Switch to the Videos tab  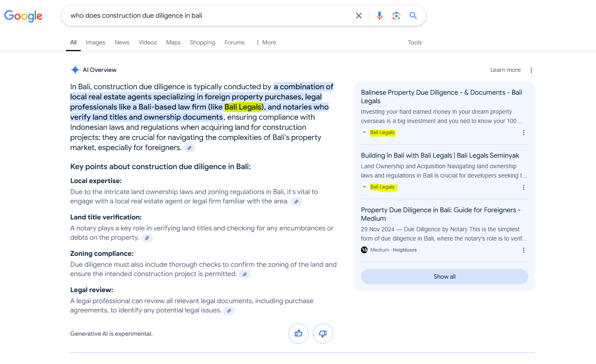click(148, 42)
